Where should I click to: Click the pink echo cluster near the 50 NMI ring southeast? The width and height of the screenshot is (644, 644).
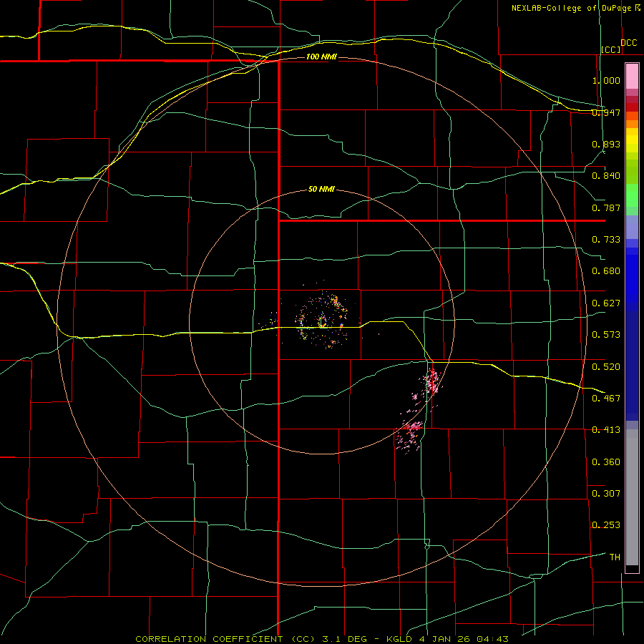click(x=409, y=436)
